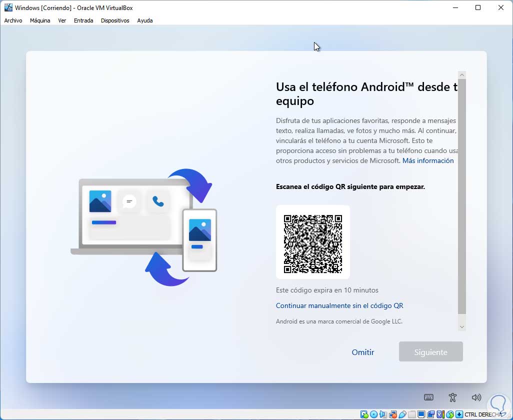The image size is (513, 420).
Task: Open the accessibility options icon
Action: pos(452,397)
